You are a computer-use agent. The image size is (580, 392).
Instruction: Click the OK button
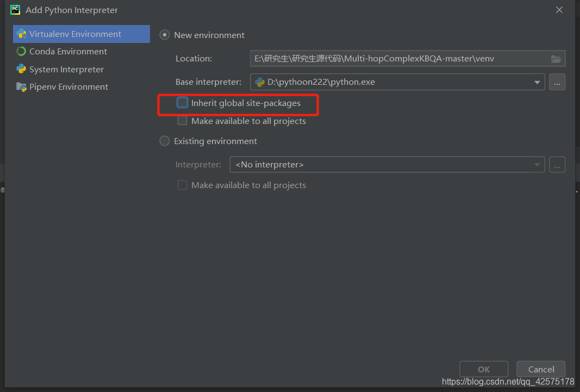coord(484,369)
